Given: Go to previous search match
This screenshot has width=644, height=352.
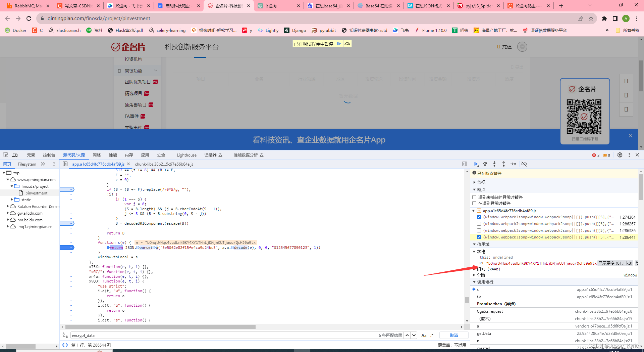Looking at the screenshot, I should pos(407,335).
